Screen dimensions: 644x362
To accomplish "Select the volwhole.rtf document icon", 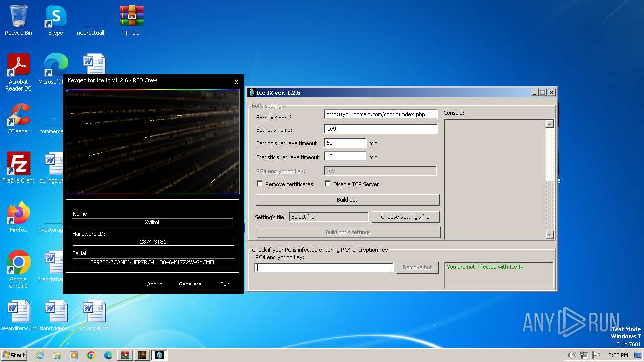I will pyautogui.click(x=94, y=316).
